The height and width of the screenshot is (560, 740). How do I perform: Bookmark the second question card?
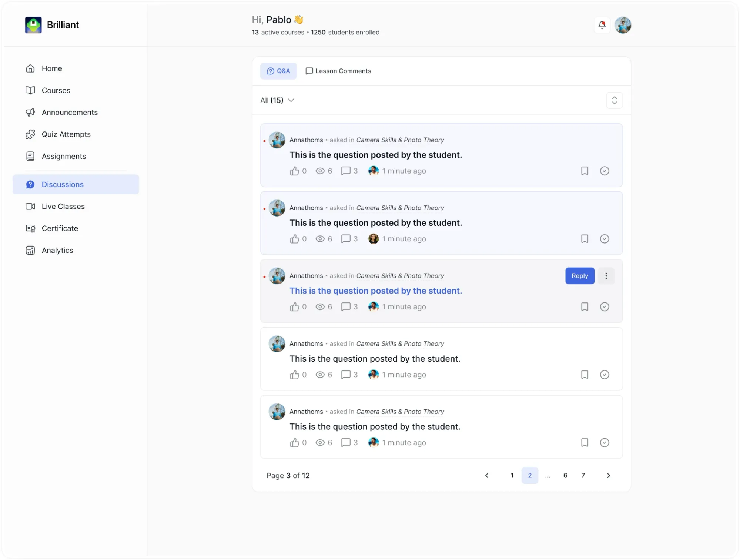coord(585,239)
